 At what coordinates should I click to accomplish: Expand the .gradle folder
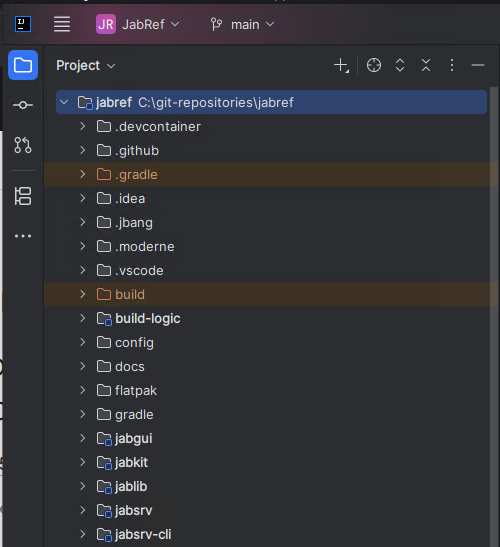[83, 174]
